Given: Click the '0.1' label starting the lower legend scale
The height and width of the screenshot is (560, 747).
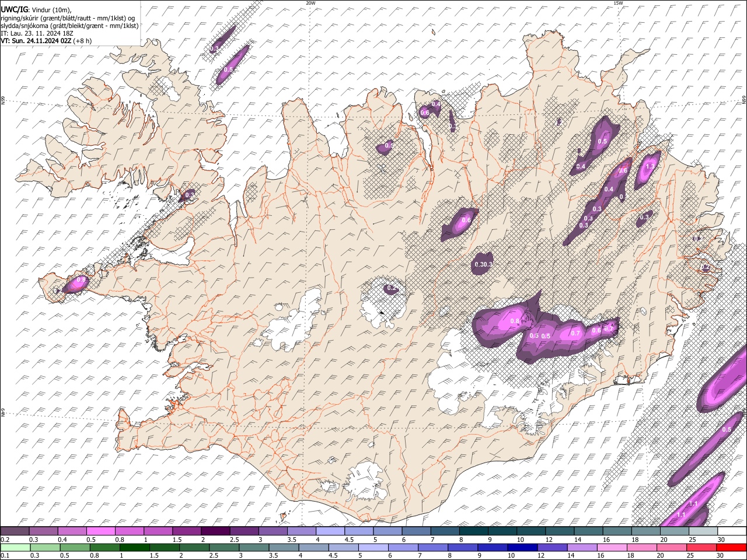Looking at the screenshot, I should click(5, 555).
